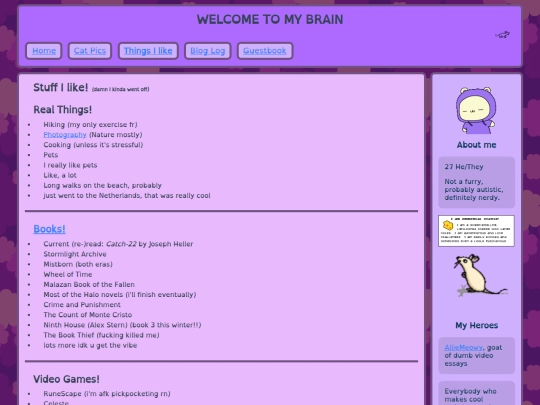The height and width of the screenshot is (405, 540).
Task: Select the RuneScape list item
Action: click(107, 394)
